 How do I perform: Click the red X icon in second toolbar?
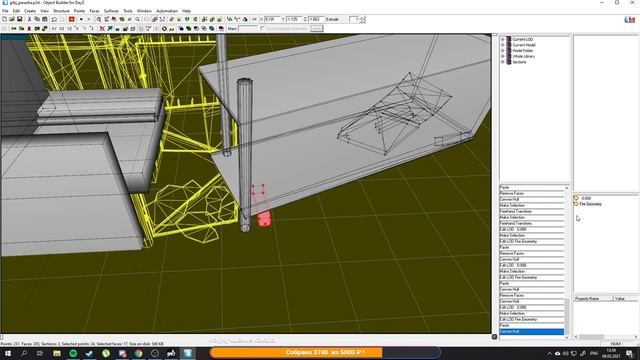(102, 29)
